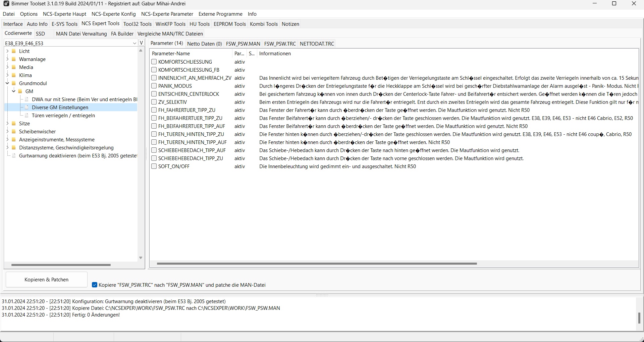The height and width of the screenshot is (342, 644).
Task: Click the Distanzsysteme folder icon
Action: [14, 148]
